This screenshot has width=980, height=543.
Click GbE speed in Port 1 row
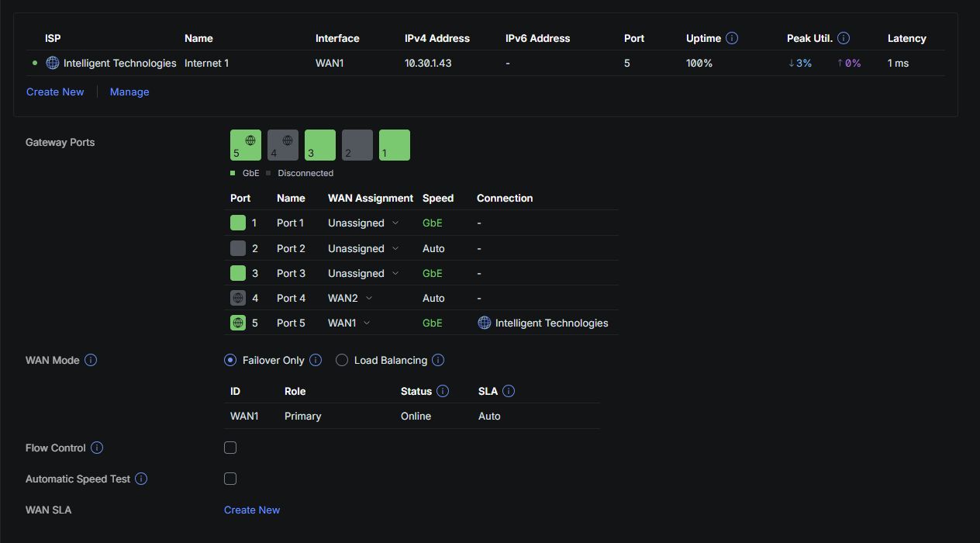click(x=433, y=223)
